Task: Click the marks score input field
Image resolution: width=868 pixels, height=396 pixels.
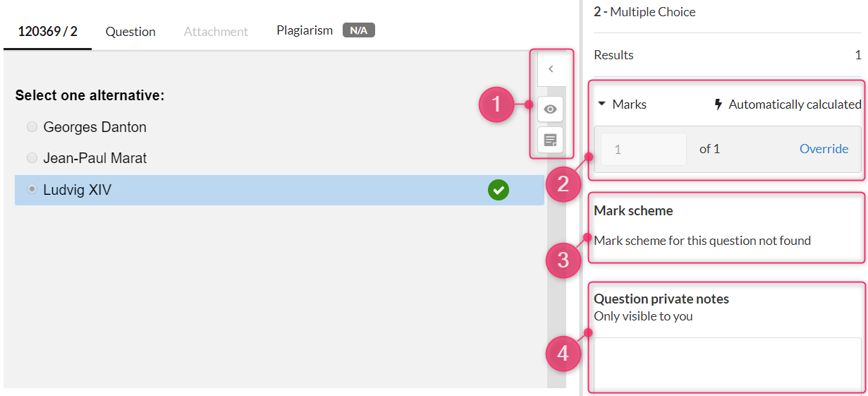Action: 644,150
